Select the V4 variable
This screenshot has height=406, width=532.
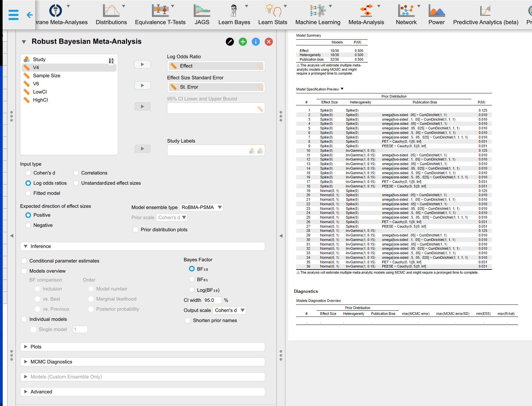[x=69, y=67]
